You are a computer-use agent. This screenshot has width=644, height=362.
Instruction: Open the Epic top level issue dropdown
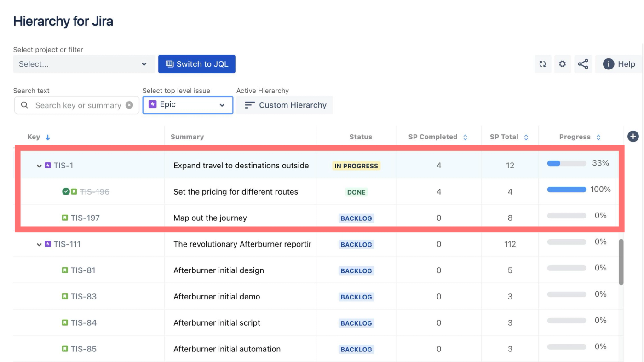coord(188,105)
